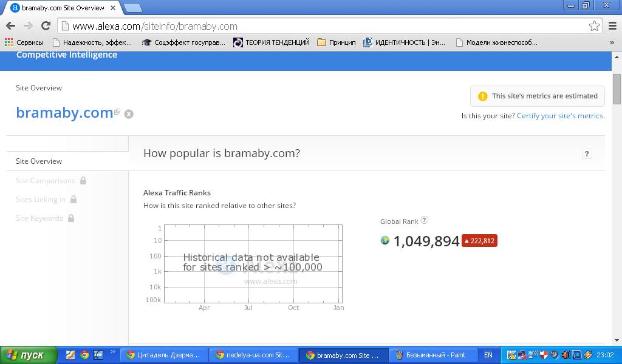Screen dimensions: 622x364
Task: Click the yellow warning icon for estimated metrics
Action: [x=482, y=96]
